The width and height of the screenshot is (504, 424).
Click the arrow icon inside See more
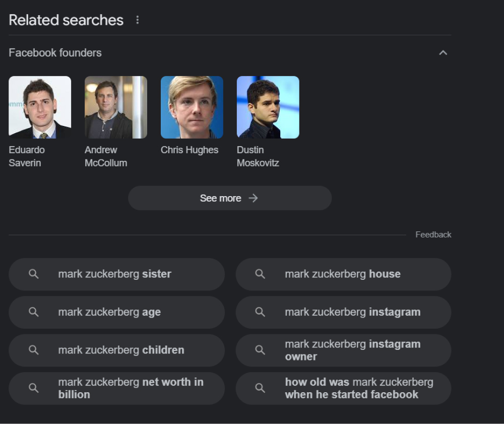pos(253,198)
